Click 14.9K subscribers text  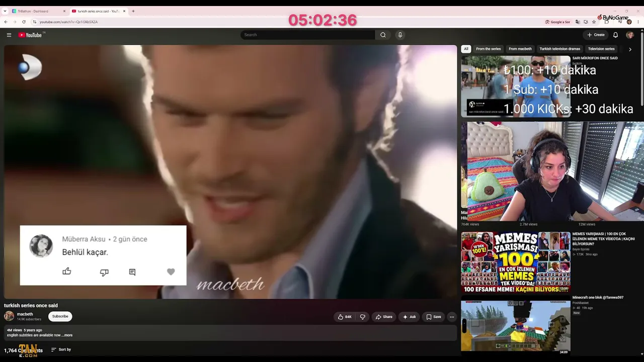[29, 319]
